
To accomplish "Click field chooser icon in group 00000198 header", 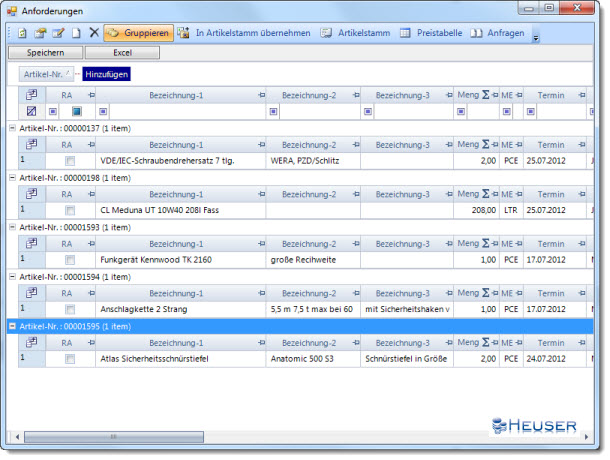I will pyautogui.click(x=32, y=194).
